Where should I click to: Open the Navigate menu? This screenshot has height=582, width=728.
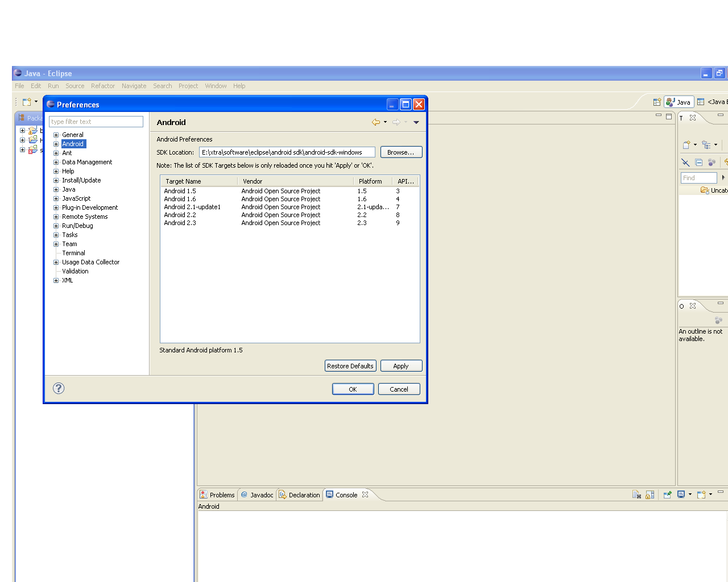[134, 86]
